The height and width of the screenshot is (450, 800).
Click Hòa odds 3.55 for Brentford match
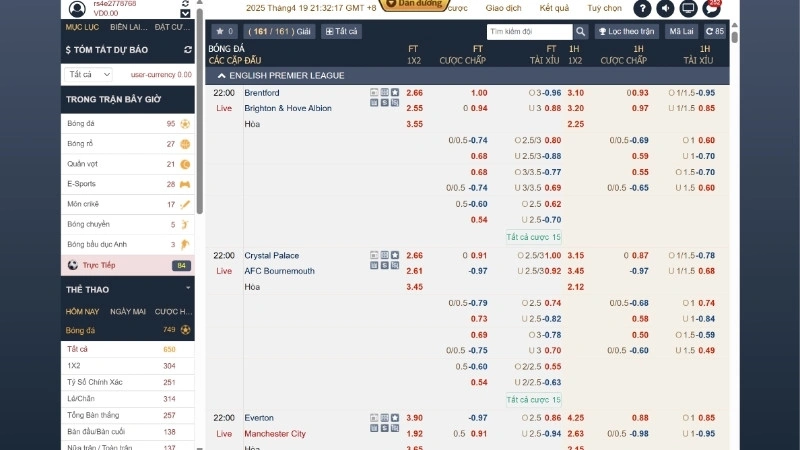click(x=414, y=124)
